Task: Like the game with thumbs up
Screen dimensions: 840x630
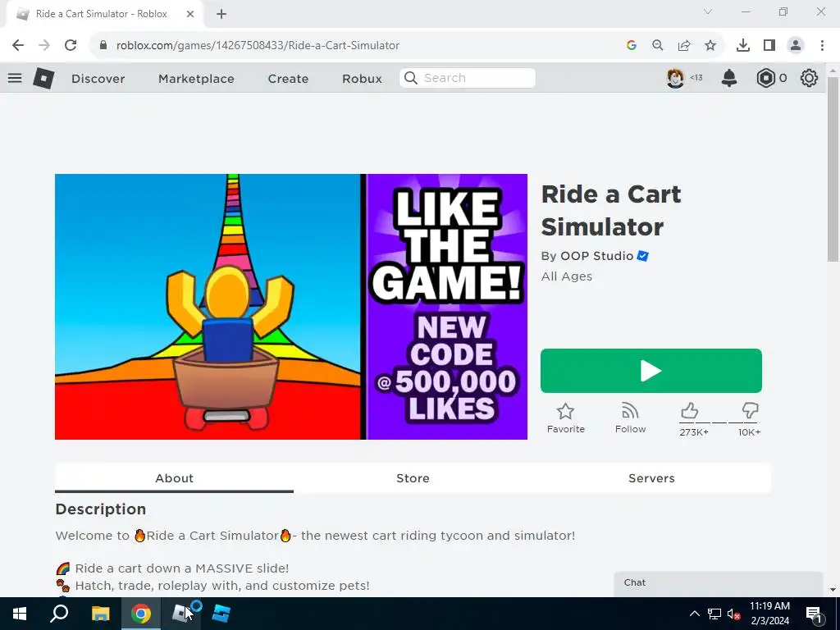Action: tap(689, 411)
